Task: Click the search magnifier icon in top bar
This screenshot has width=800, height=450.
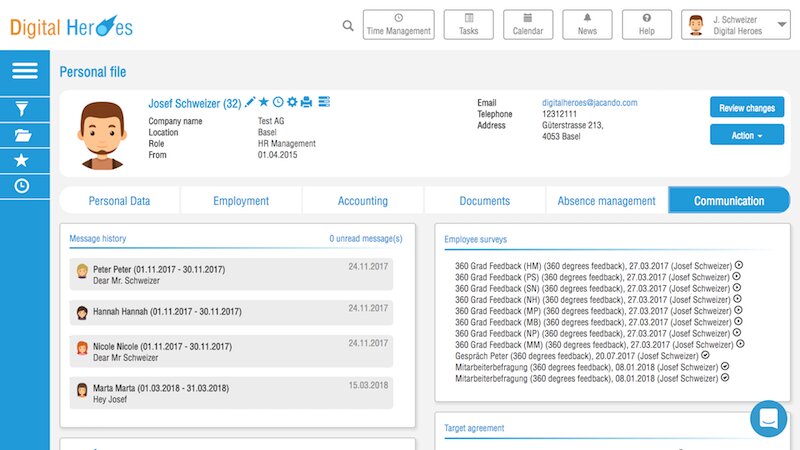Action: click(348, 26)
